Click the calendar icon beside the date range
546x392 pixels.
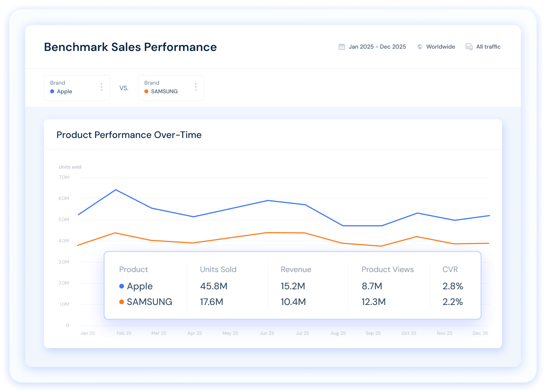(x=342, y=47)
